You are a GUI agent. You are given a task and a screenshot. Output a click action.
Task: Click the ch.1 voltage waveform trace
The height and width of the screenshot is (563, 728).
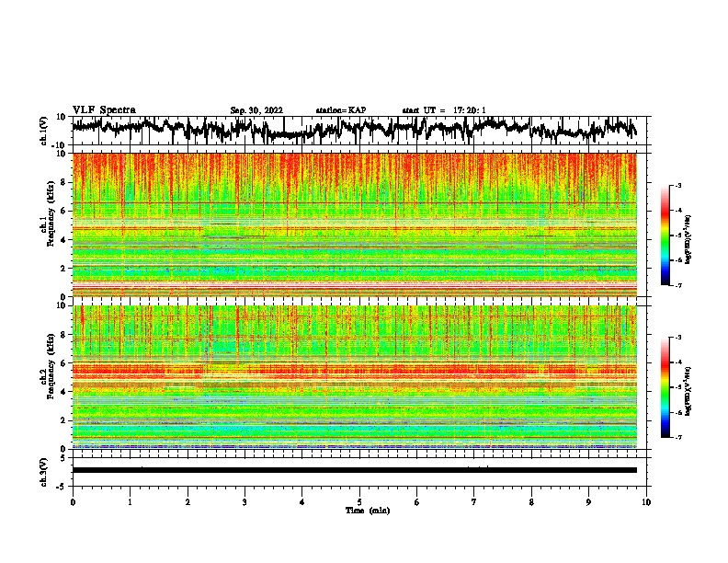pyautogui.click(x=354, y=129)
